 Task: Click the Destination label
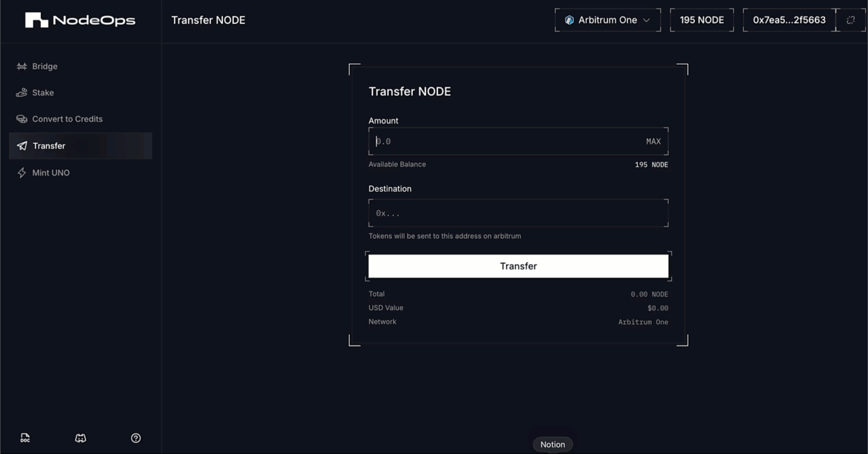[x=390, y=189]
